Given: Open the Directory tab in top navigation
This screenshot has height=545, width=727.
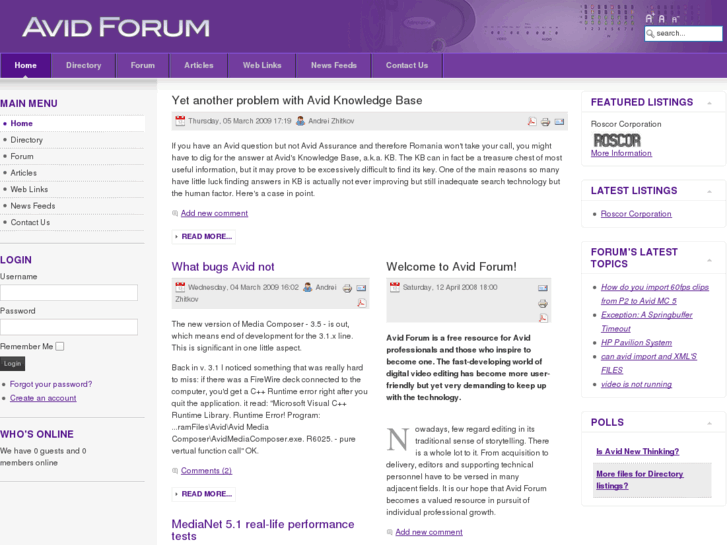Looking at the screenshot, I should coord(83,65).
